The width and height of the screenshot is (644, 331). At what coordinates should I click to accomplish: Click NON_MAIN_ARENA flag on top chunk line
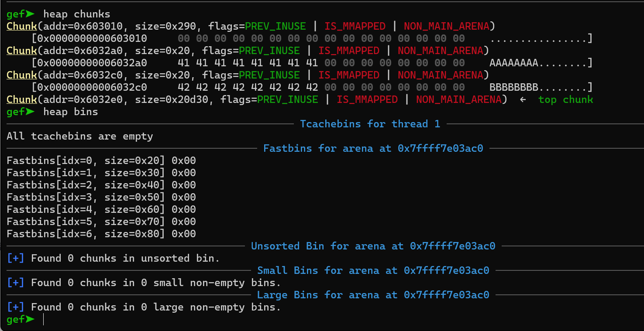(x=458, y=99)
